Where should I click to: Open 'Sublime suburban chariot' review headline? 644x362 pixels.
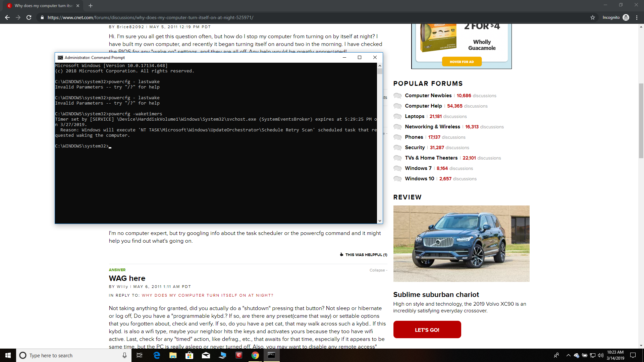[x=436, y=295]
